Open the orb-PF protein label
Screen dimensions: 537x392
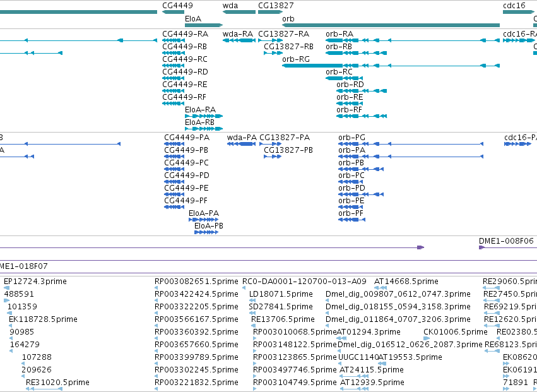coord(351,214)
